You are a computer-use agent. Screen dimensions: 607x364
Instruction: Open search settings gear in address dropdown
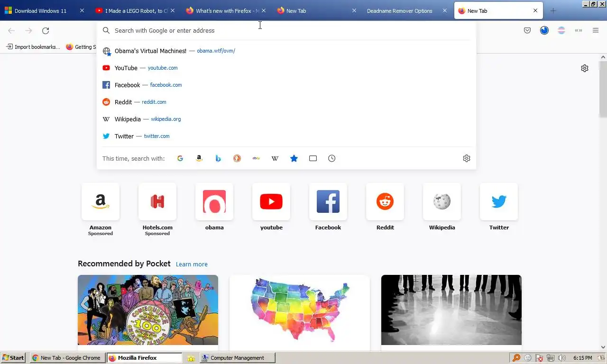click(x=467, y=158)
